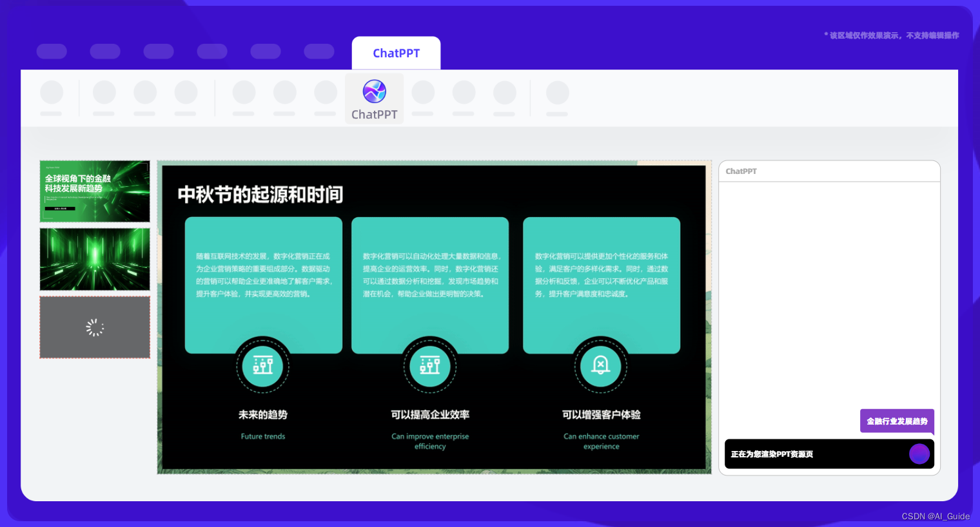Click the 可以提高企业效率 card icon
Viewport: 980px width, 527px height.
coord(430,365)
